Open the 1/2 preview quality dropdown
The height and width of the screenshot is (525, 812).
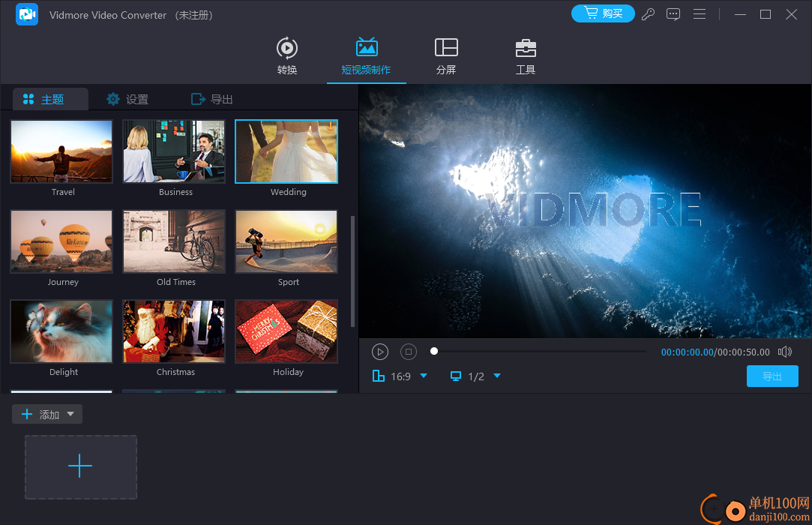(497, 376)
